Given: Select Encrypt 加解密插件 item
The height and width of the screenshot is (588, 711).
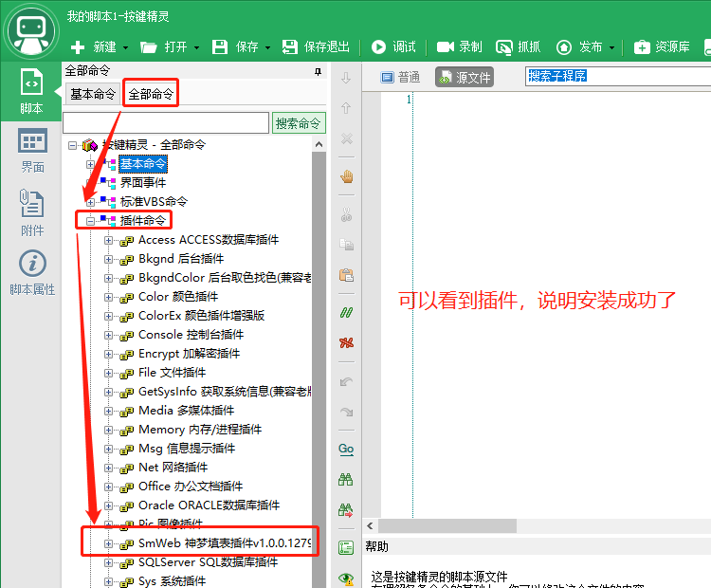Looking at the screenshot, I should click(x=189, y=354).
